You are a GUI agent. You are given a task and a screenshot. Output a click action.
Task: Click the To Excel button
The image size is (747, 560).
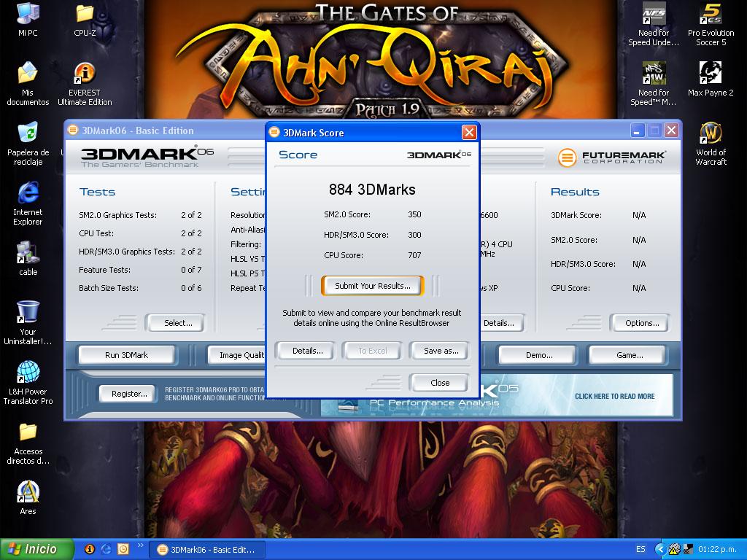pos(373,351)
